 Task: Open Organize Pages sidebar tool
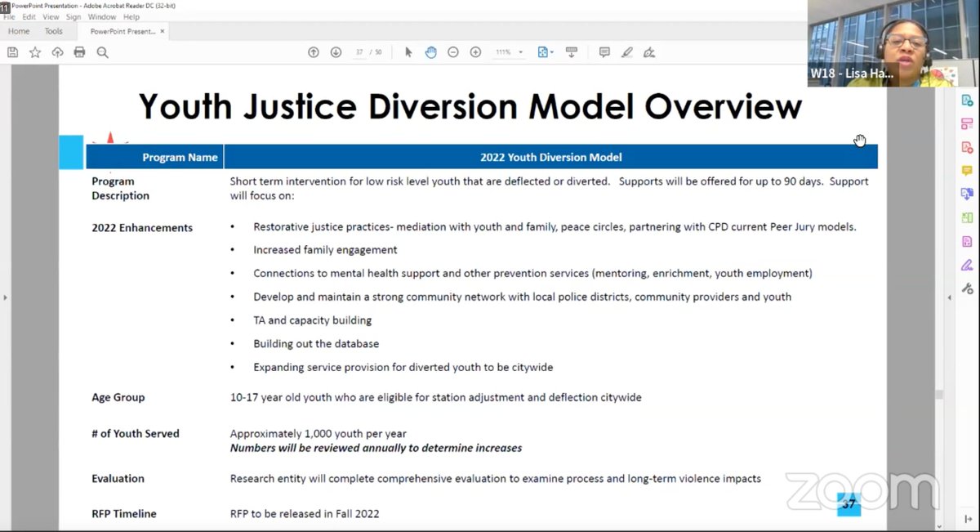(x=967, y=124)
